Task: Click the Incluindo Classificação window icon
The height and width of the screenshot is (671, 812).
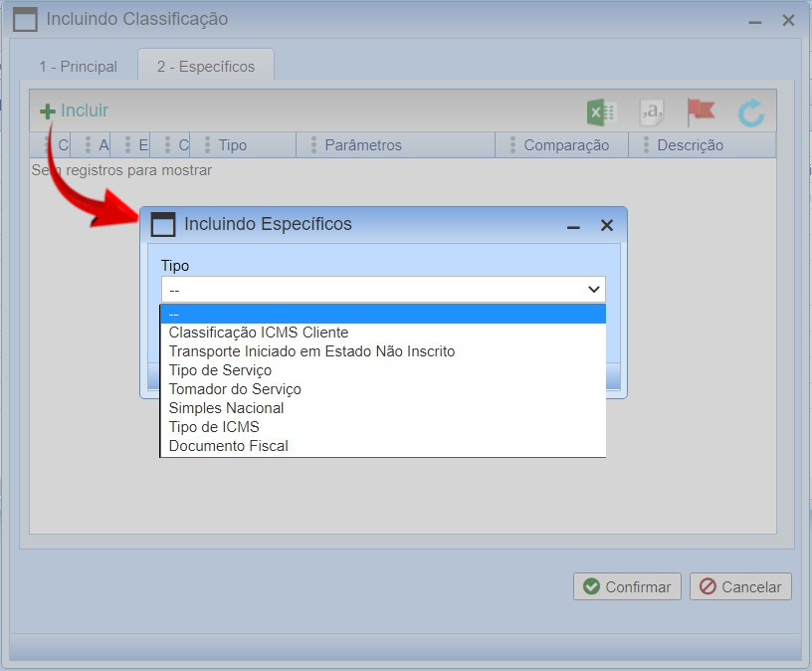Action: pos(24,20)
